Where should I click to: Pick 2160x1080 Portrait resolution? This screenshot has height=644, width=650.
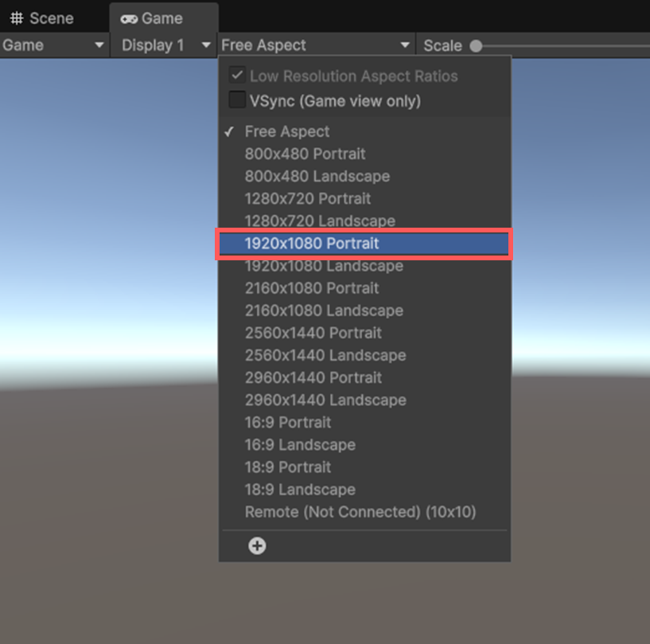(312, 288)
